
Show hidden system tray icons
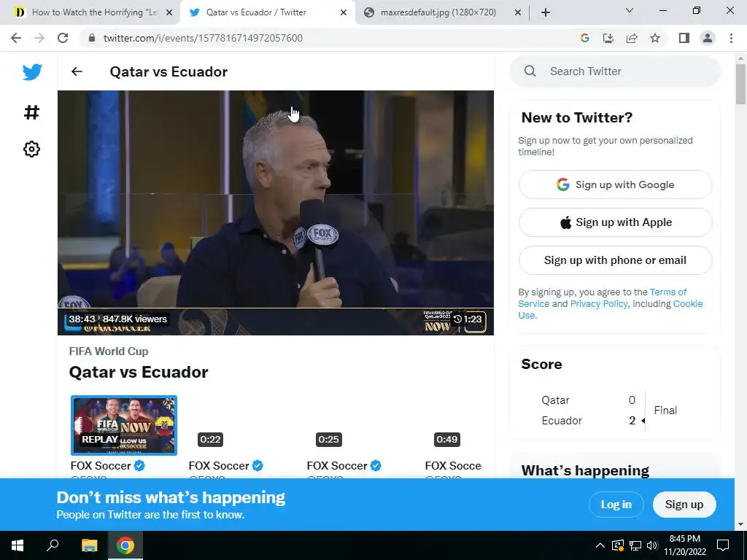[x=600, y=545]
